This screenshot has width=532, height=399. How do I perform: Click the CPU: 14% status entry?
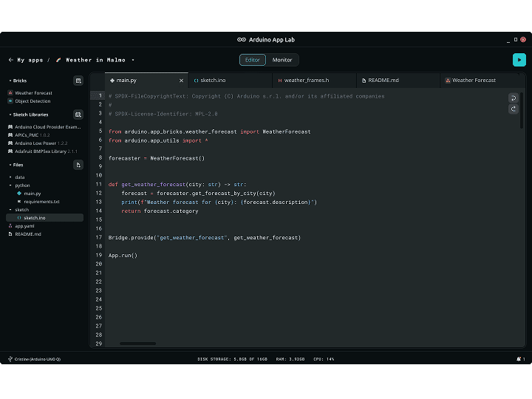[324, 359]
